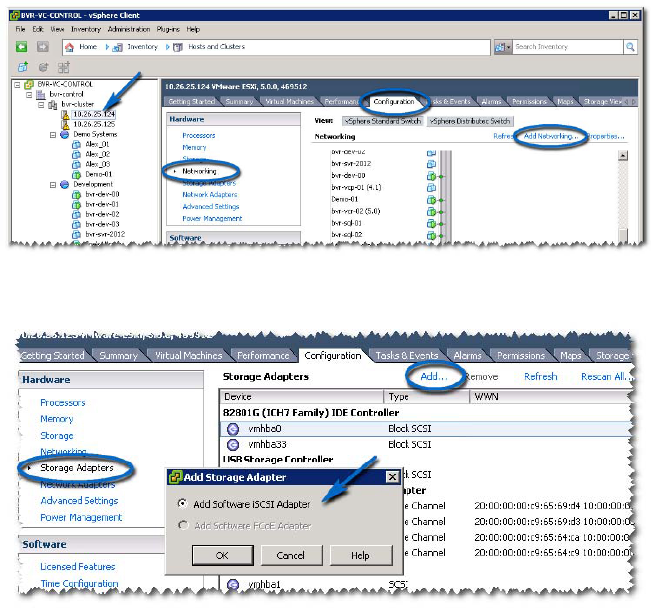Click the grey forward navigation arrow
651x609 pixels.
43,46
